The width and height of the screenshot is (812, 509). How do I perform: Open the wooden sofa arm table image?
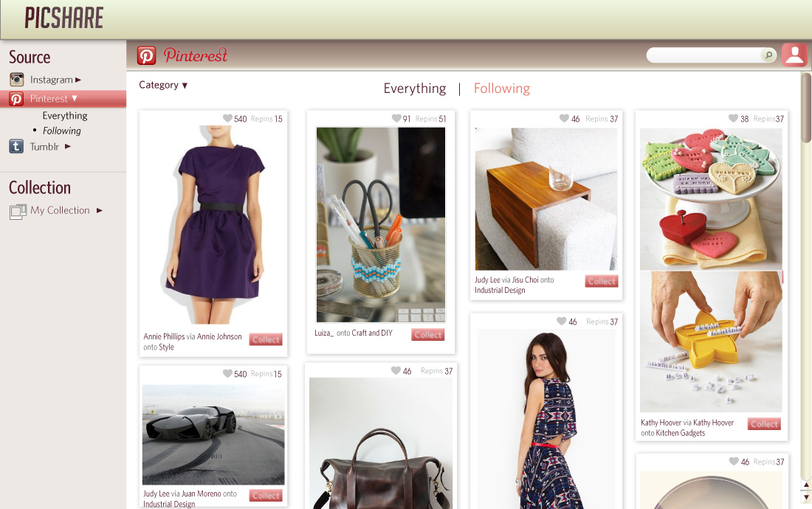[546, 198]
